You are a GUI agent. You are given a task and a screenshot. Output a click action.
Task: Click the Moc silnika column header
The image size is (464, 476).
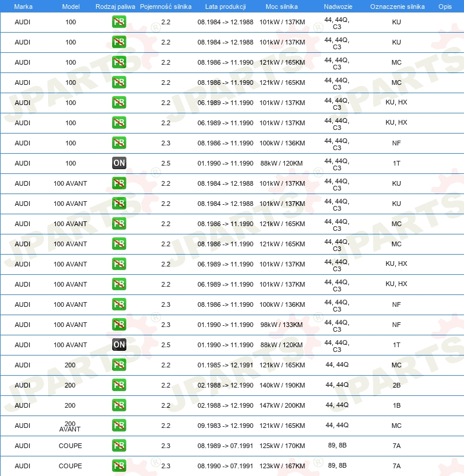click(x=282, y=7)
